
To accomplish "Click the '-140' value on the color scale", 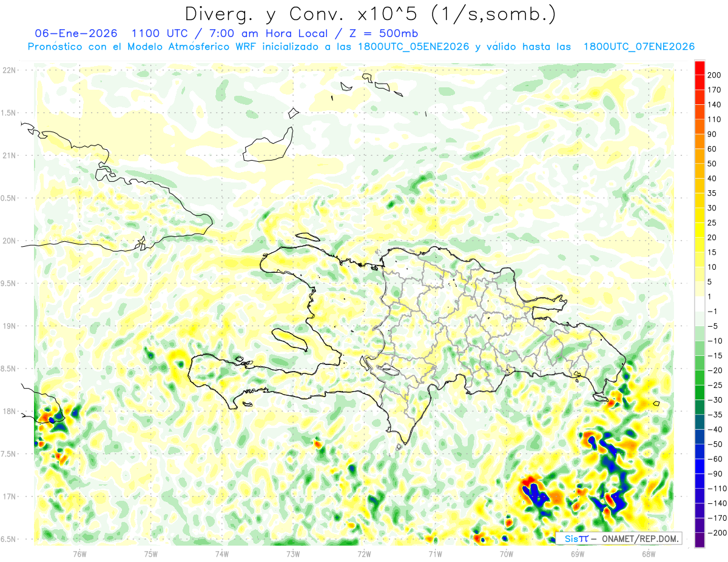I will click(x=716, y=503).
